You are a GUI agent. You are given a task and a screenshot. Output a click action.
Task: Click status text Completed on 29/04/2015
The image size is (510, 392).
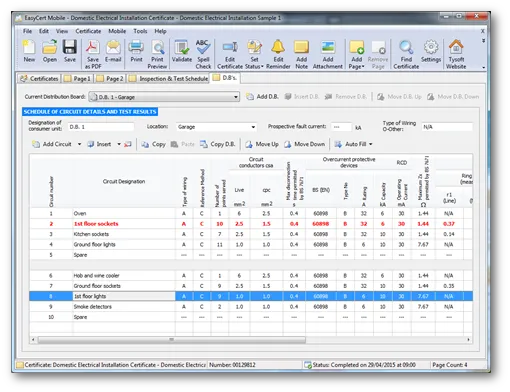click(364, 365)
